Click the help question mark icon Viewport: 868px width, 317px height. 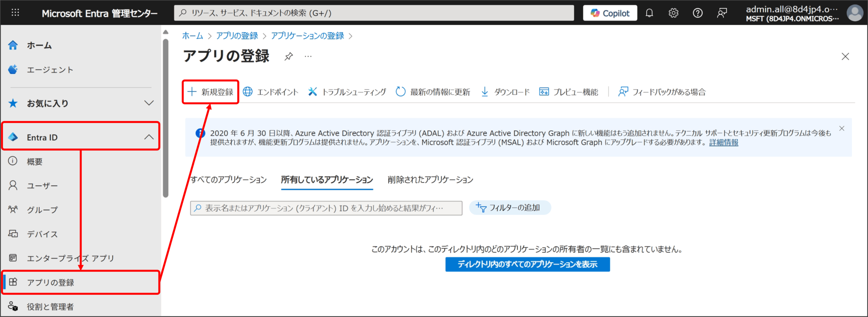[x=697, y=13]
